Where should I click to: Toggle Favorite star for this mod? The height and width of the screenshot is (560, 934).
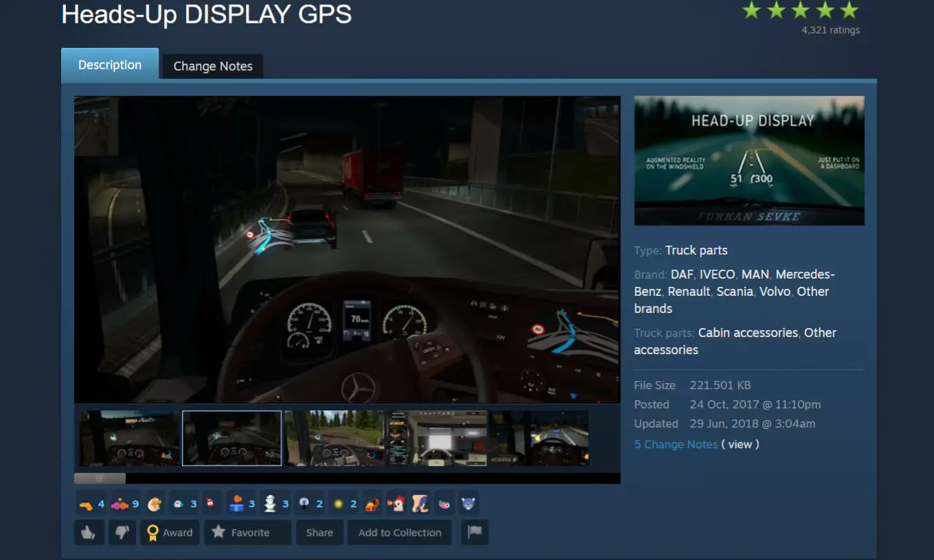click(x=240, y=533)
